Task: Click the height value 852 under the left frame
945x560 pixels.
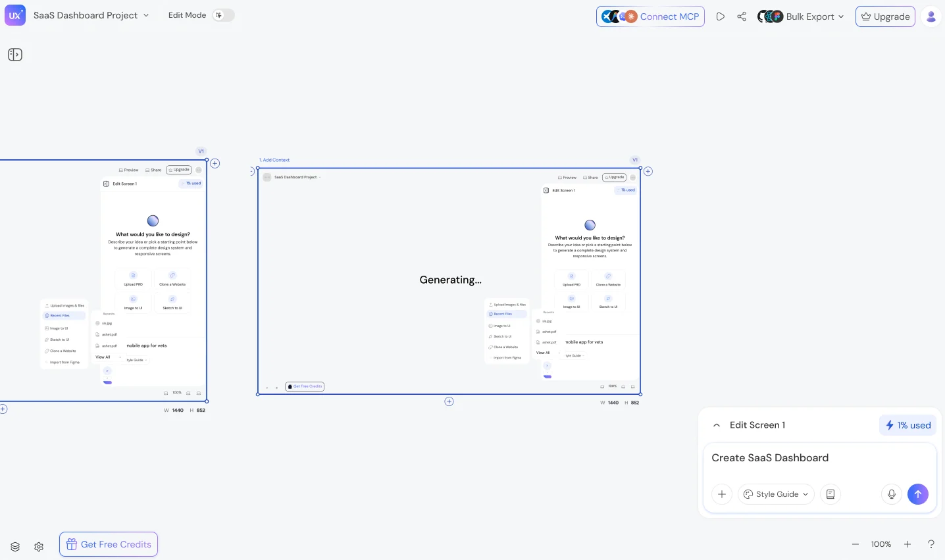Action: (201, 410)
